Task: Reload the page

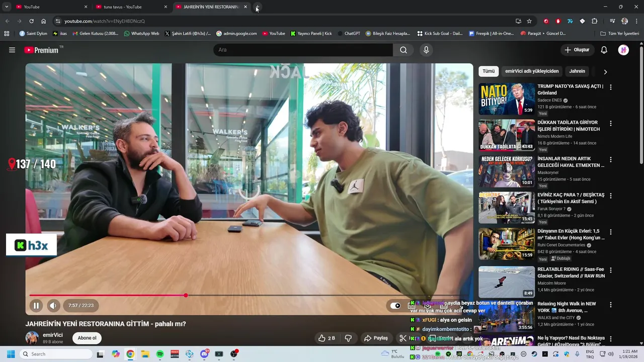Action: pos(31,21)
